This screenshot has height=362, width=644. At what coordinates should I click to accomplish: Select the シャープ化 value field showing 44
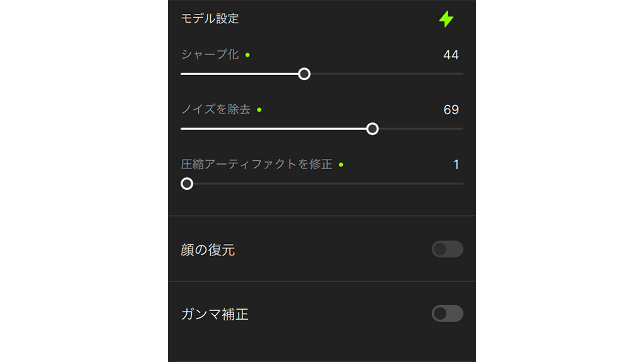[x=451, y=55]
